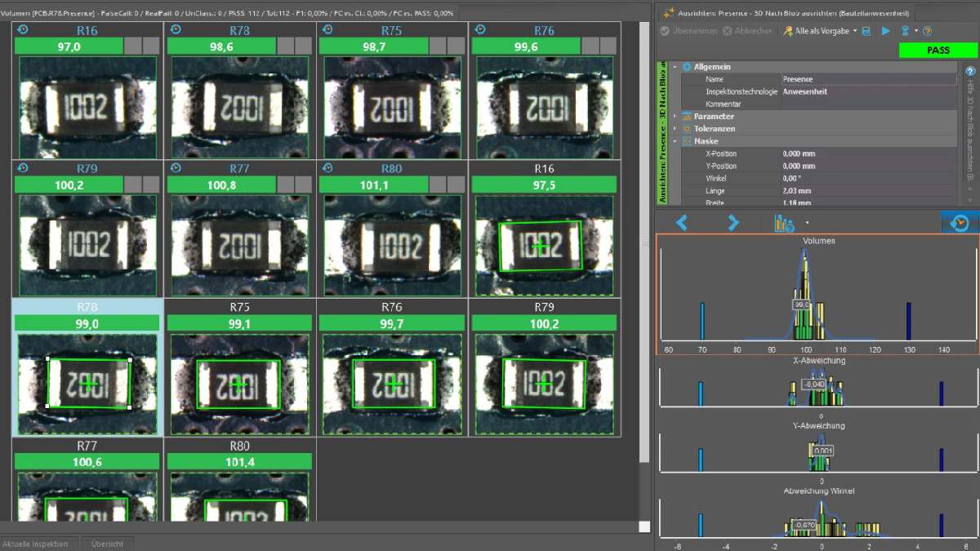Open help via the question mark icon

pyautogui.click(x=928, y=31)
